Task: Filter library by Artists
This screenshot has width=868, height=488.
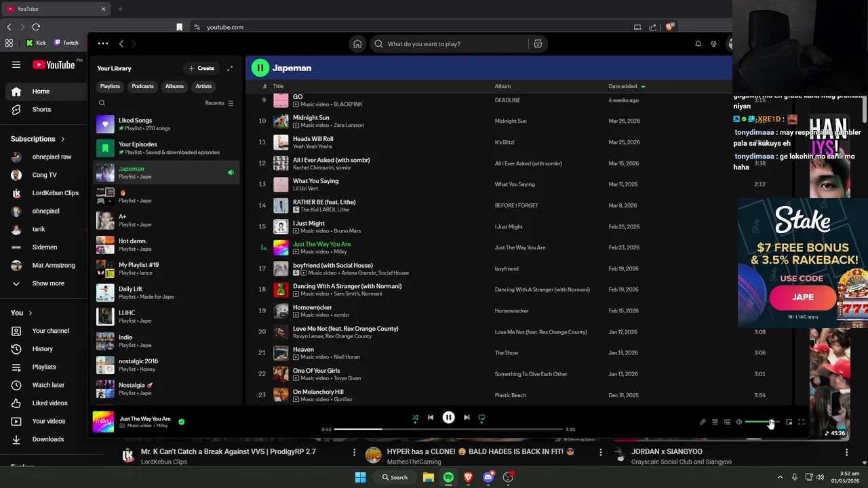Action: (203, 86)
